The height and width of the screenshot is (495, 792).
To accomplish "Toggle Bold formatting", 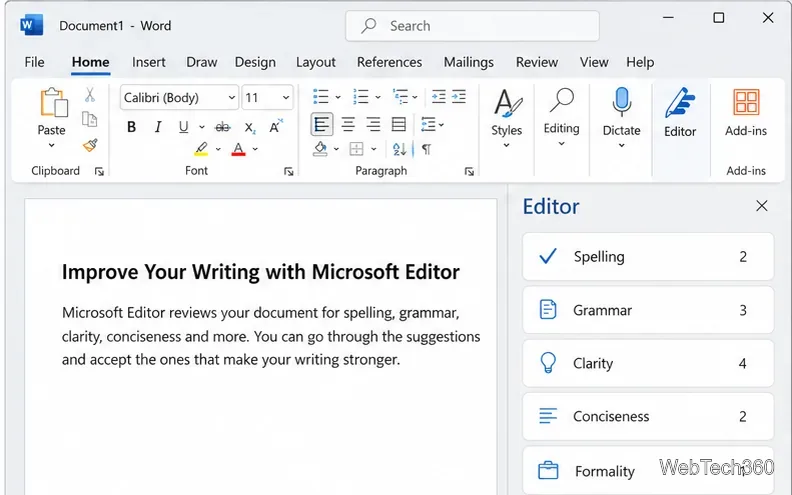I will tap(131, 127).
